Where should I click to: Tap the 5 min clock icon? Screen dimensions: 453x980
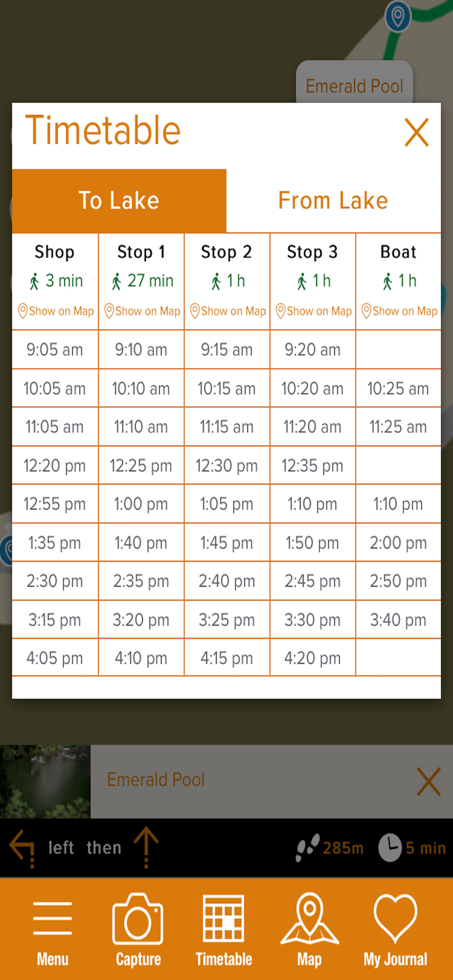390,848
